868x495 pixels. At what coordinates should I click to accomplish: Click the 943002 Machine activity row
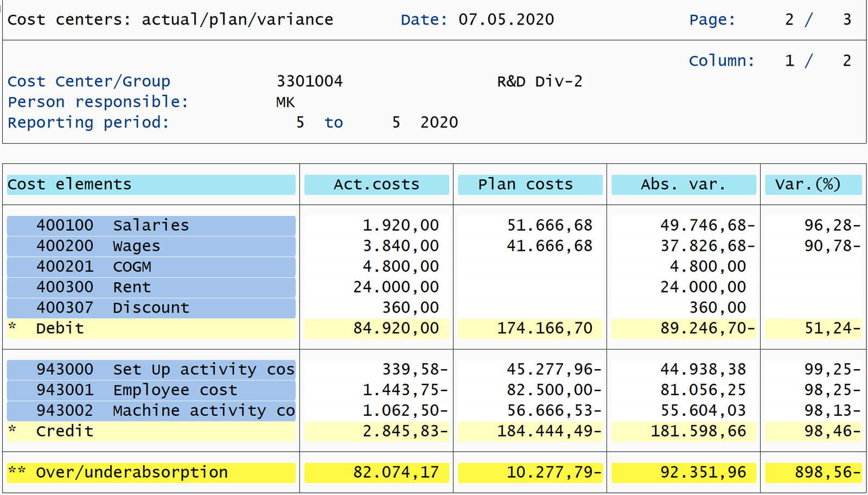click(x=151, y=411)
